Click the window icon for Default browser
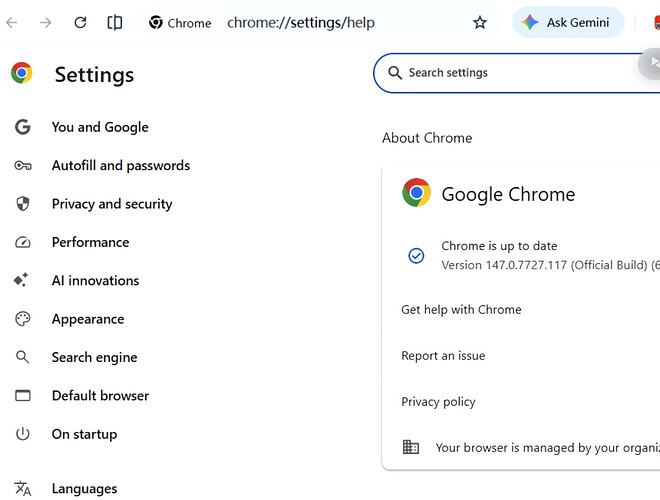The height and width of the screenshot is (500, 660). click(x=23, y=396)
